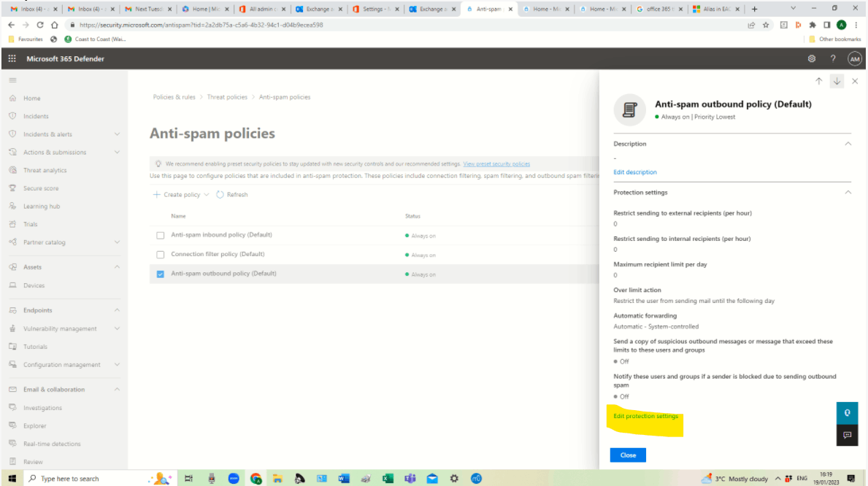Click Edit protection settings link
Screen dimensions: 868x486
click(x=645, y=416)
